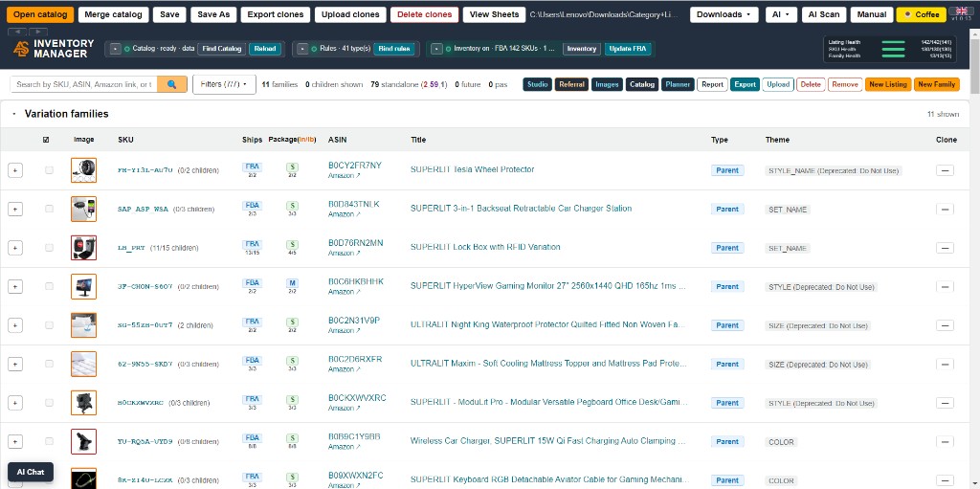Click the FBA badge in LB_PRT row

pos(252,245)
